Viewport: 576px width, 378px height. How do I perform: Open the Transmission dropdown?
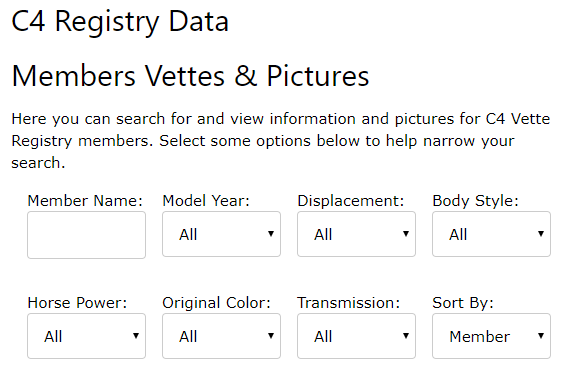click(x=356, y=336)
